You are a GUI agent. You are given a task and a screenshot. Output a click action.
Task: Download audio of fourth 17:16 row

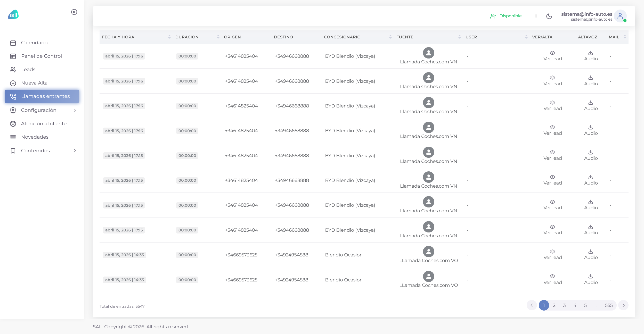pyautogui.click(x=591, y=130)
